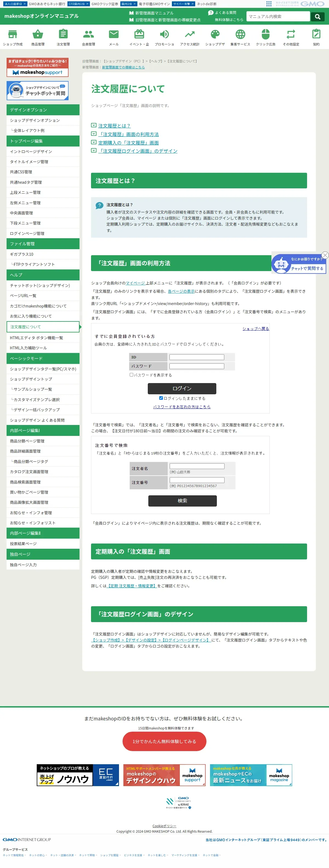The width and height of the screenshot is (329, 868).
Task: Open 共通CSS管理 in sidebar
Action: (x=43, y=172)
